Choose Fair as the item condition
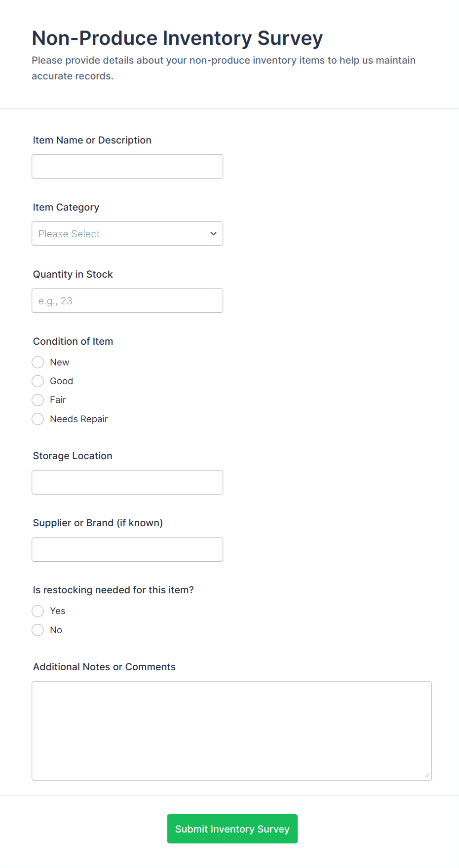 pos(38,400)
